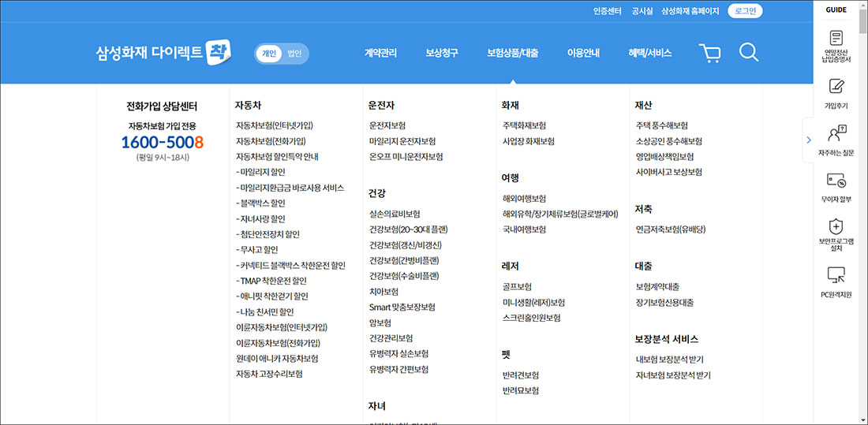Open 마일리지 운전자보험 link
The height and width of the screenshot is (425, 868).
click(x=402, y=141)
